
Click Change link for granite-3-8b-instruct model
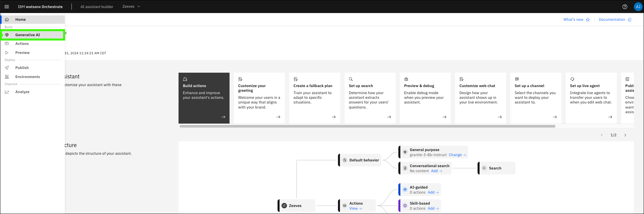point(457,155)
